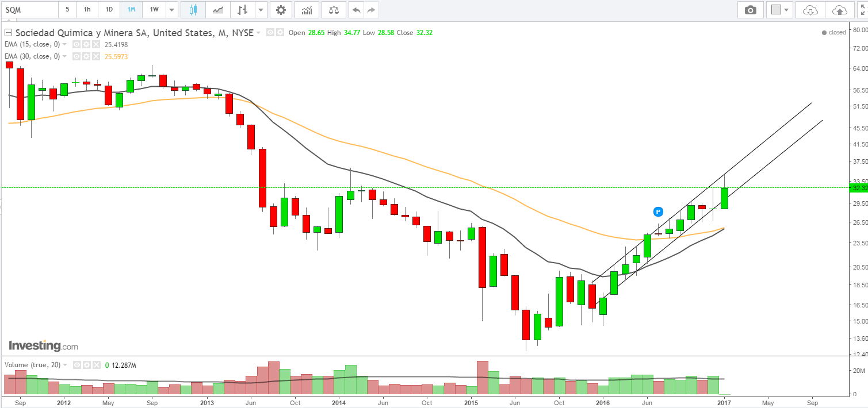Open the layout selection dropdown

coord(780,10)
